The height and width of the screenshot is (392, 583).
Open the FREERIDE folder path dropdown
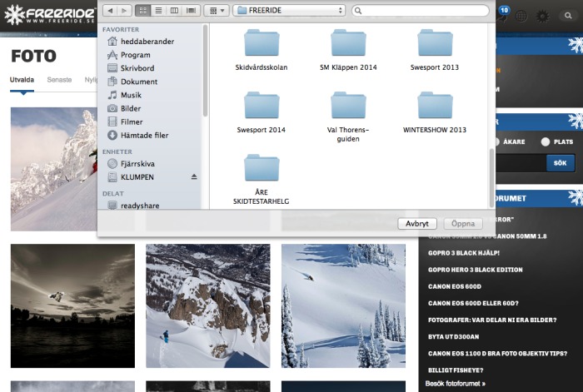(289, 11)
